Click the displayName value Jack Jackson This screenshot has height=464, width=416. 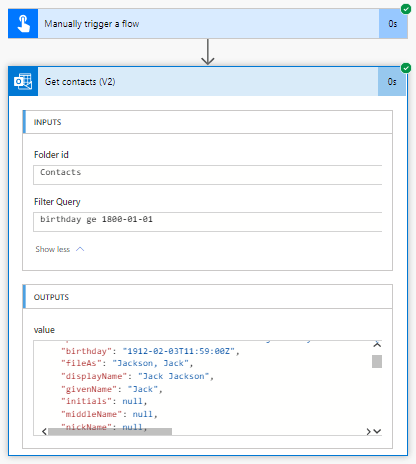tap(174, 376)
